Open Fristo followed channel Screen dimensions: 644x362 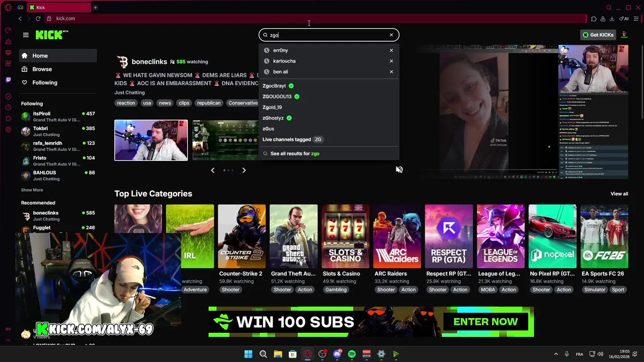pyautogui.click(x=58, y=160)
